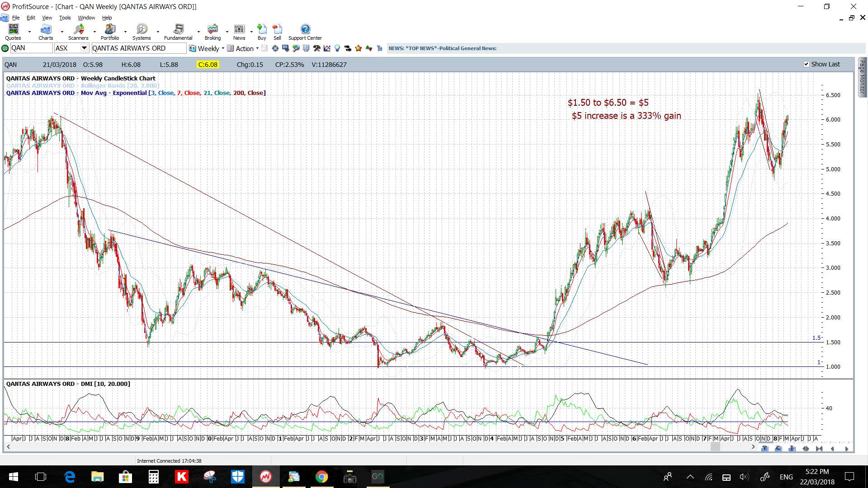The height and width of the screenshot is (488, 868).
Task: Click the red-green arrows icon
Action: 369,48
